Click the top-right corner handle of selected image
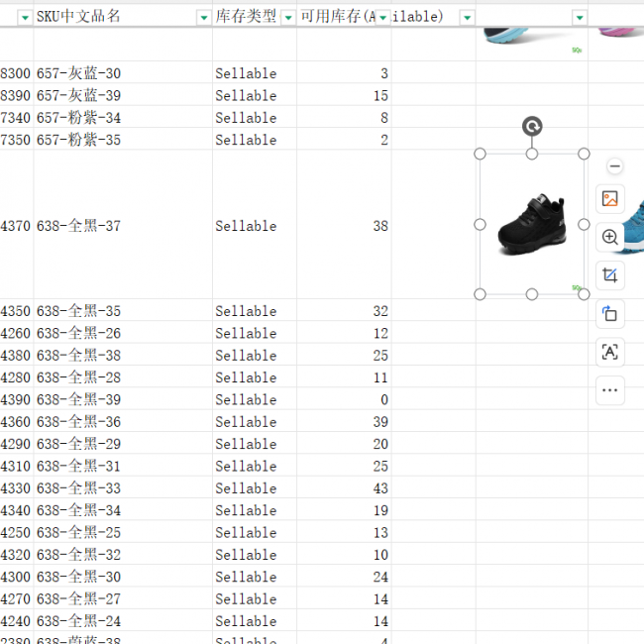The image size is (644, 644). (x=584, y=154)
